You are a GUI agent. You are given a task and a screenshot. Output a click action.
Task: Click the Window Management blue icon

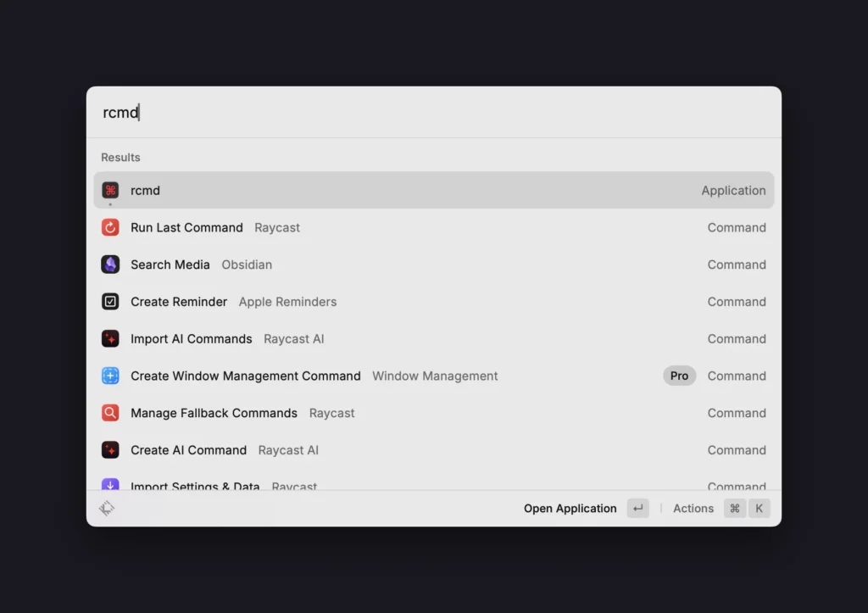(110, 376)
